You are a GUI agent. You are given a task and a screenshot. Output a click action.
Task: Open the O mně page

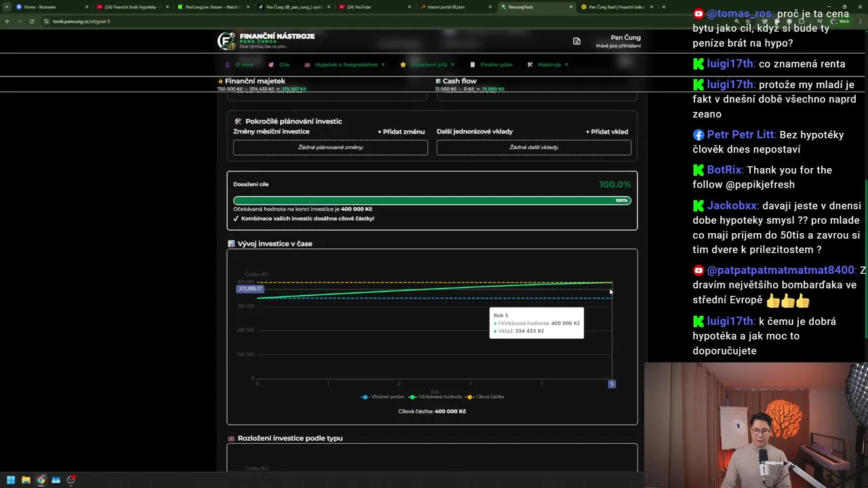pyautogui.click(x=239, y=64)
